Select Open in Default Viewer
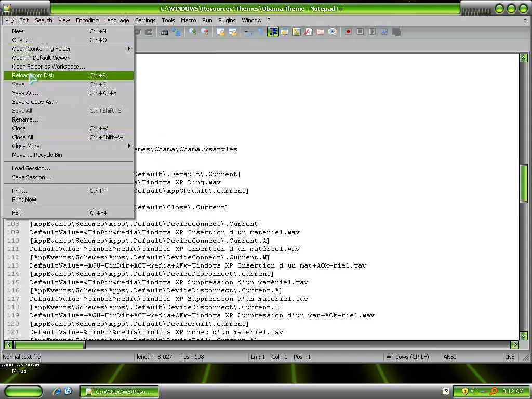Viewport: 532px width, 399px height. (69, 58)
